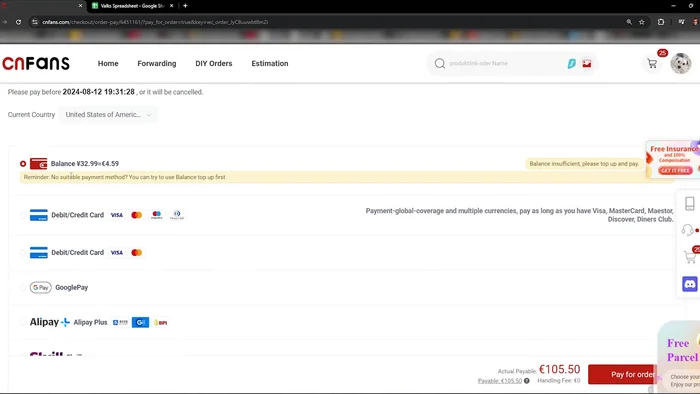Click the browser address bar URL
The height and width of the screenshot is (394, 700).
click(155, 22)
